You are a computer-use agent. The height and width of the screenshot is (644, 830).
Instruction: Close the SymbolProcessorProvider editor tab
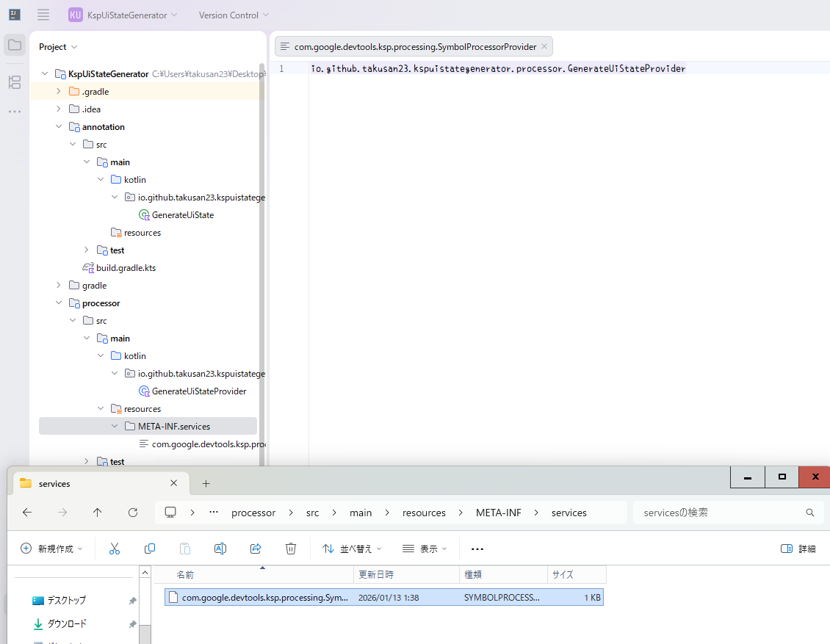pyautogui.click(x=544, y=46)
